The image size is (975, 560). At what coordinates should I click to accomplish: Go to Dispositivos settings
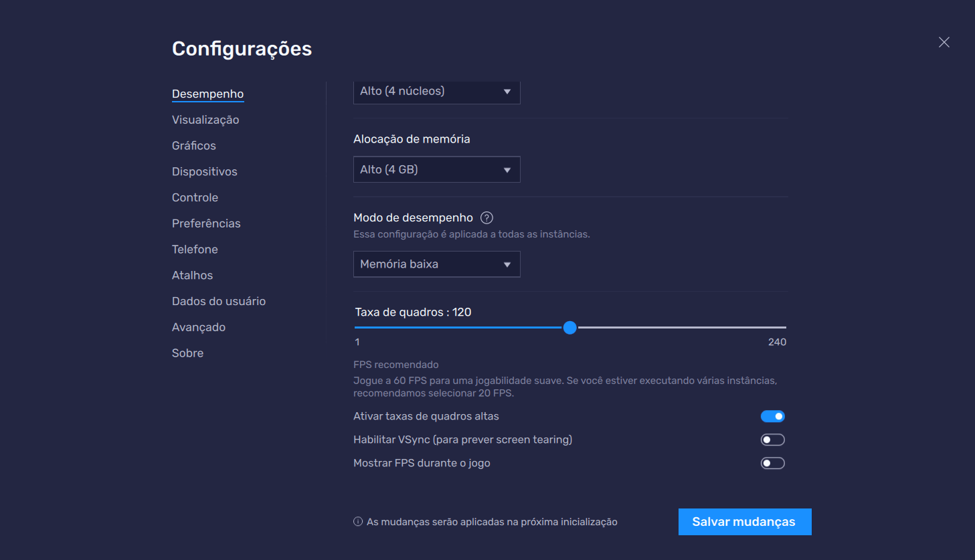205,172
